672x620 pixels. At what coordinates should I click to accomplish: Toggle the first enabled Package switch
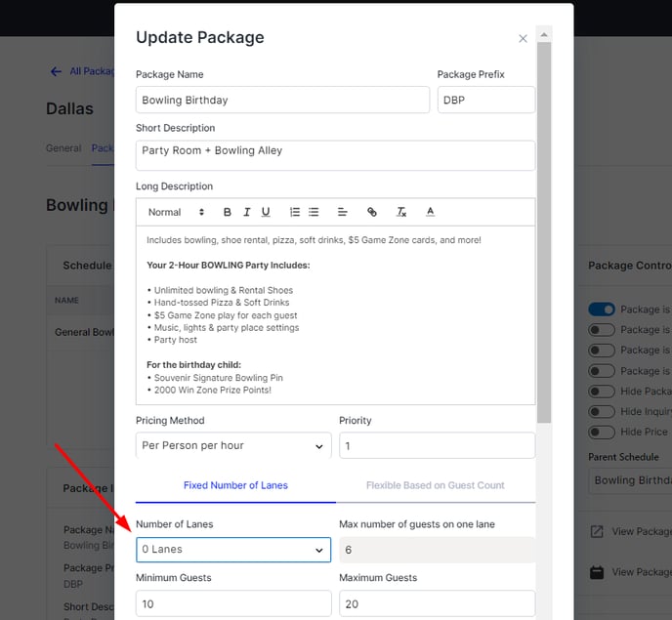[x=602, y=310]
